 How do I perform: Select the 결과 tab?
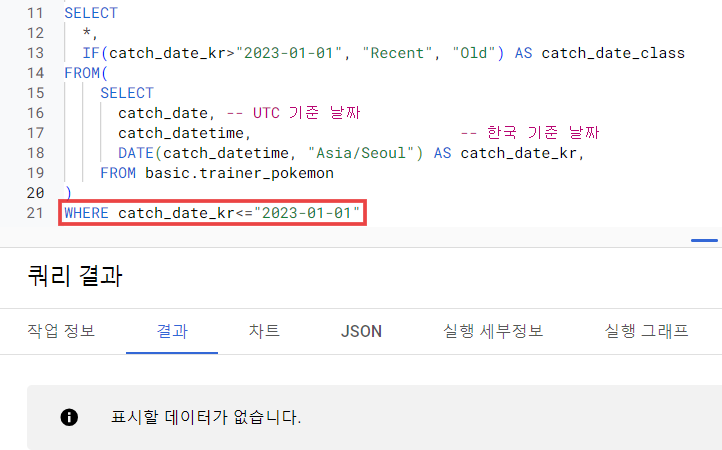click(x=172, y=331)
